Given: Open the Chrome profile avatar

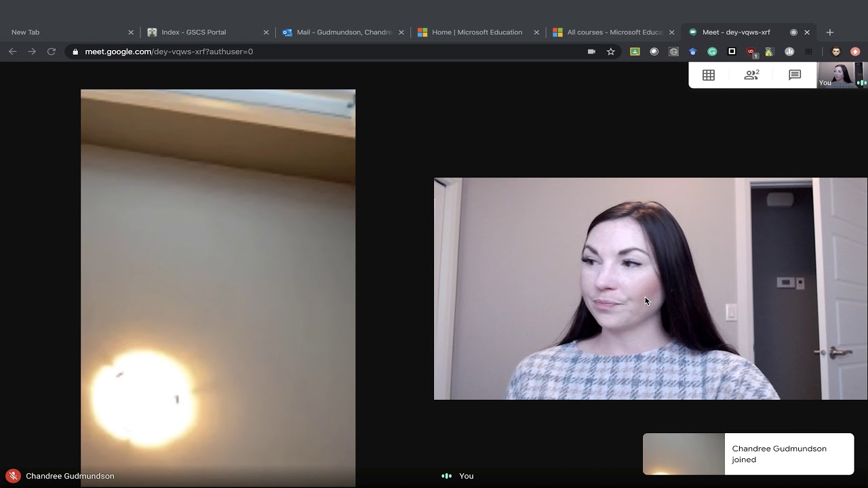Looking at the screenshot, I should 836,52.
